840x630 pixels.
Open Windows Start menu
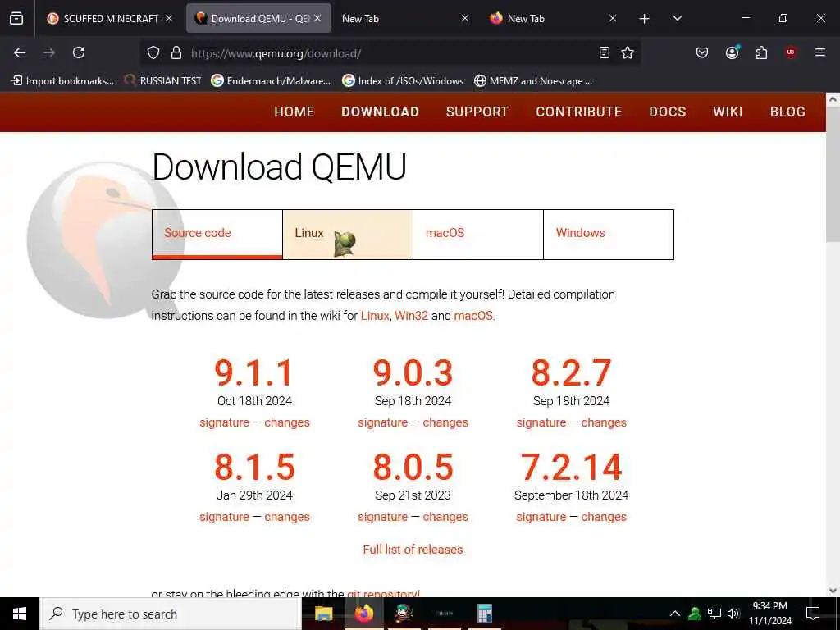[x=20, y=614]
